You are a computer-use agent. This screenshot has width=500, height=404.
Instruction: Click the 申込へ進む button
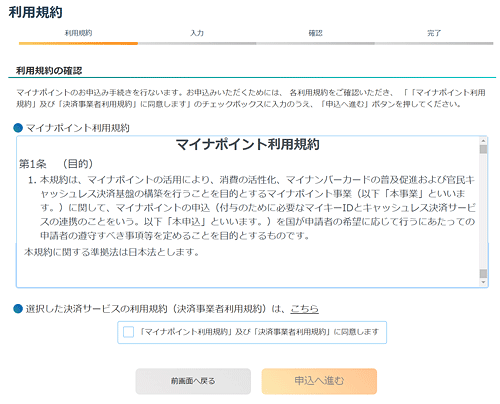[319, 381]
